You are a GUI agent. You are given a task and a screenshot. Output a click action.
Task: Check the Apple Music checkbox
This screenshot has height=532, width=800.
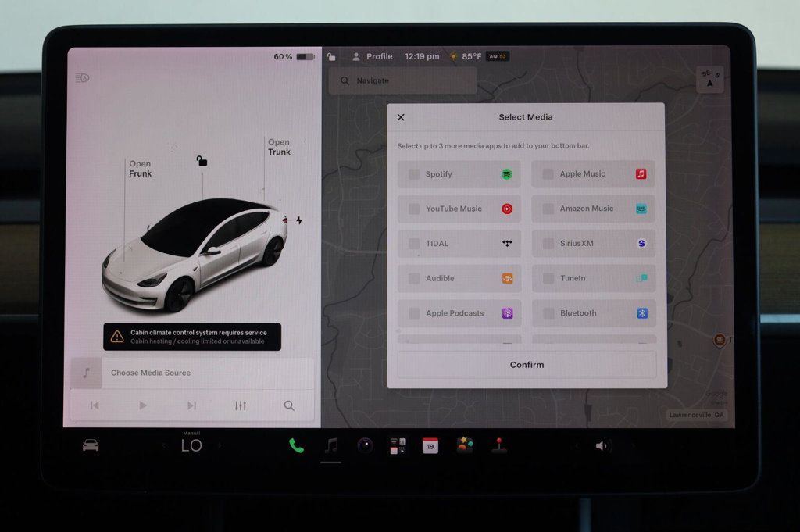click(548, 174)
